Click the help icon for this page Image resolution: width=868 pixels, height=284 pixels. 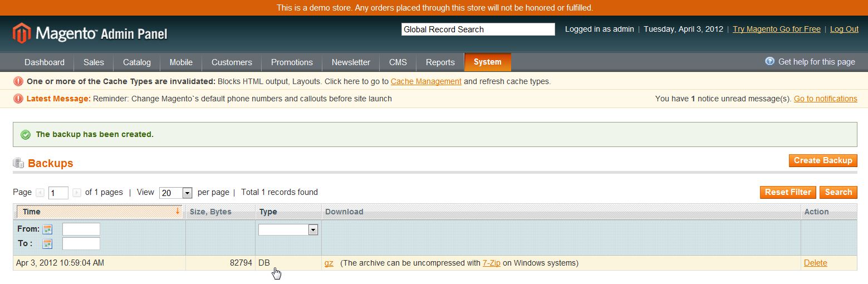tap(769, 62)
